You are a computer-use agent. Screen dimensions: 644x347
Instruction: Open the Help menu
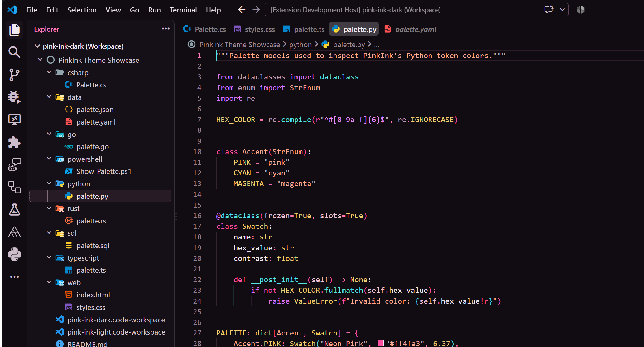point(213,10)
